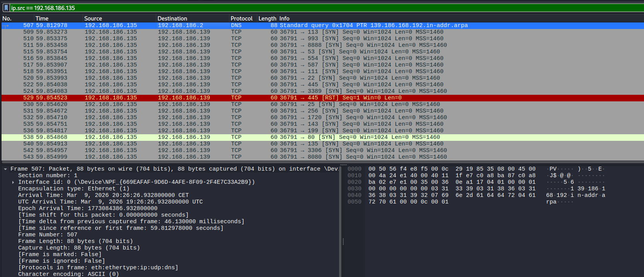
Task: Select the Frame Length: 88 bytes line
Action: coord(75,241)
